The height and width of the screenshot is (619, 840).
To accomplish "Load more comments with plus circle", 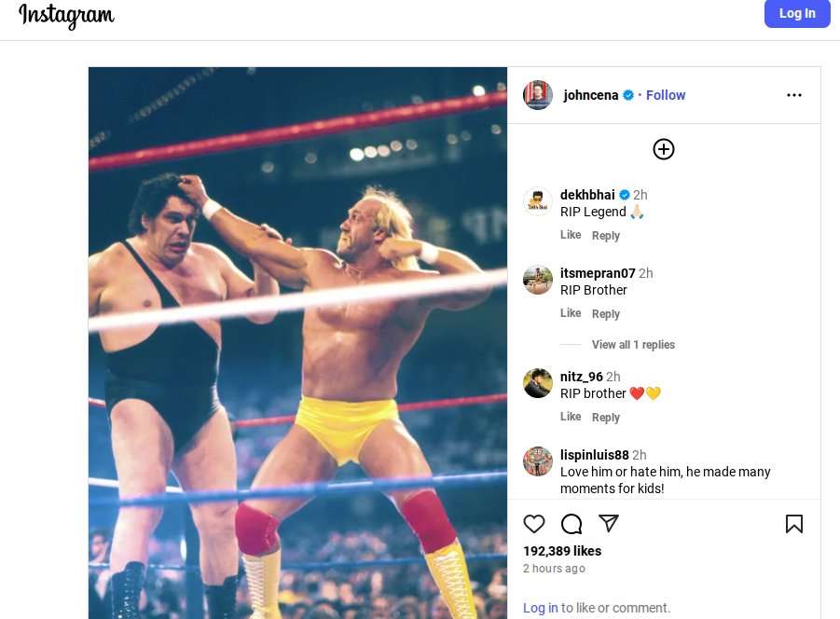I will [x=664, y=149].
